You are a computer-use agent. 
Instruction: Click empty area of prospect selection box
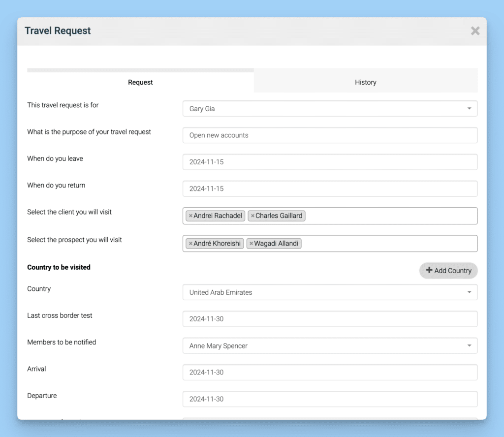[389, 244]
